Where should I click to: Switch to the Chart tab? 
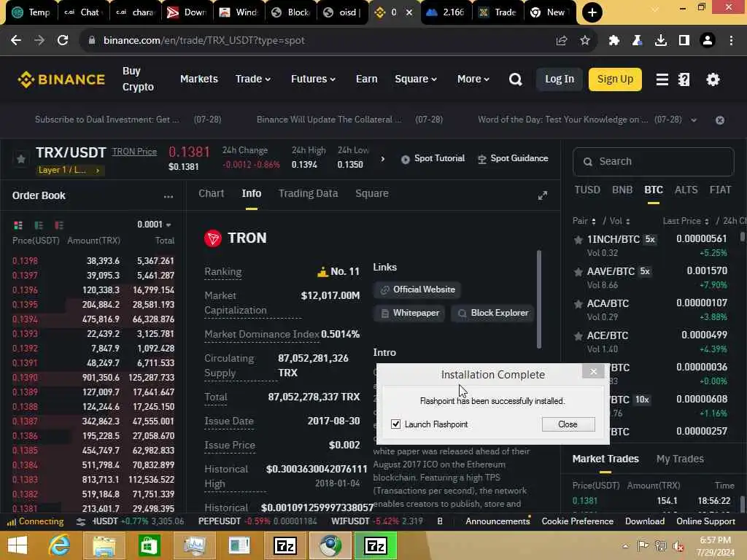coord(211,193)
